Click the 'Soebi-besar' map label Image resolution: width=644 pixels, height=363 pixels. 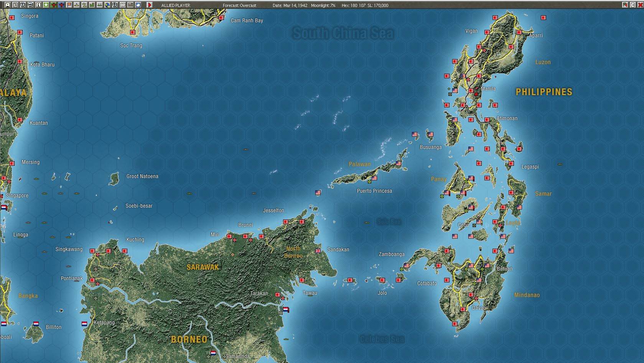139,206
